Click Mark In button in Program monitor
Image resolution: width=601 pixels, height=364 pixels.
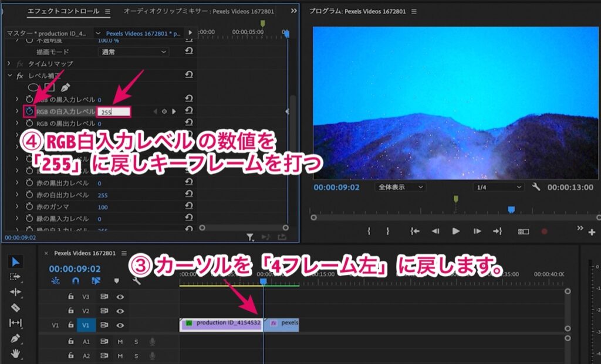369,231
